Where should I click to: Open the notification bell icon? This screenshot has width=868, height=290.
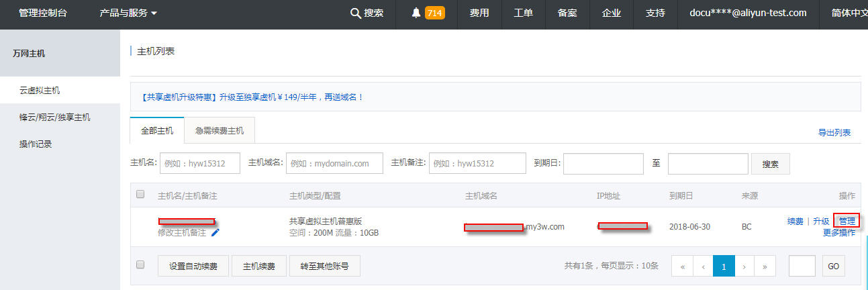(x=416, y=13)
